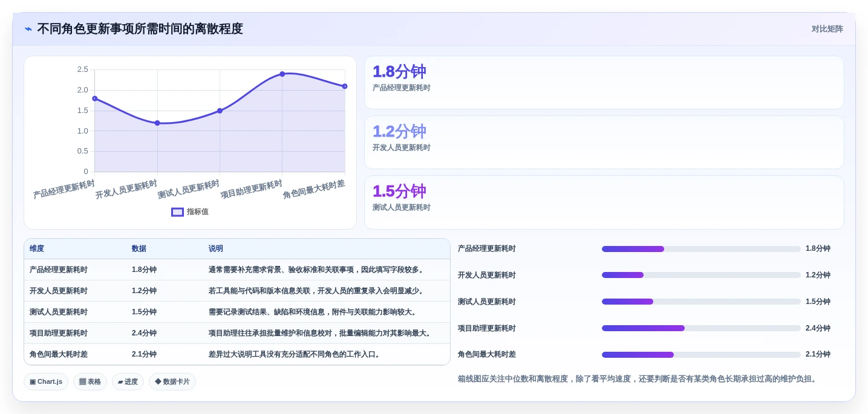Click the 批量编辑能力 description in 项目助理 row
The image size is (868, 414).
pyautogui.click(x=321, y=334)
